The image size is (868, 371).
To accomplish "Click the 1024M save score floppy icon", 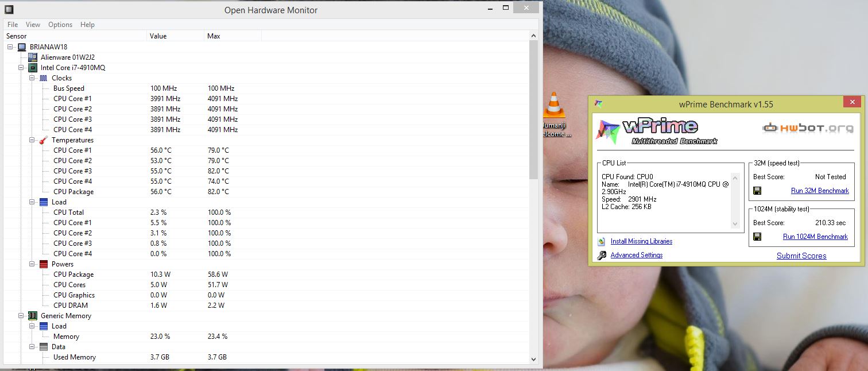I will point(757,237).
